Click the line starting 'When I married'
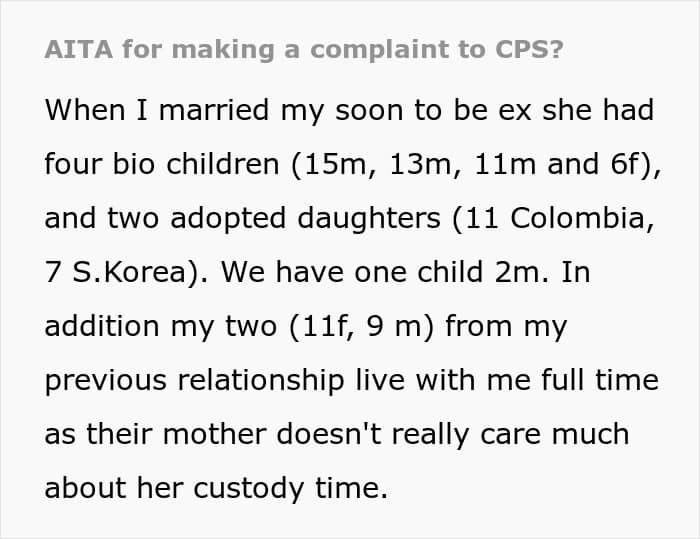Viewport: 700px width, 539px height. pos(349,111)
